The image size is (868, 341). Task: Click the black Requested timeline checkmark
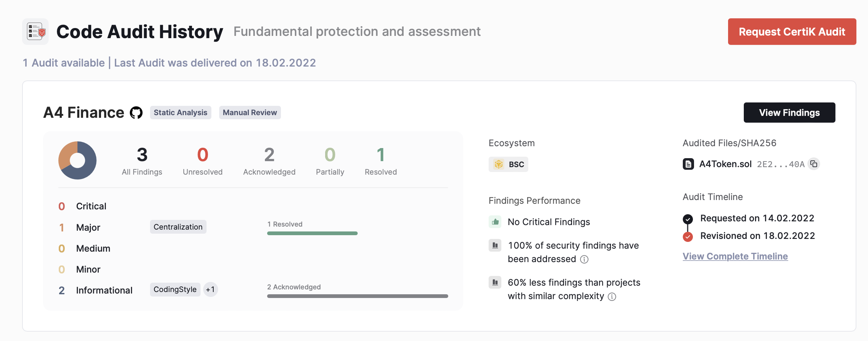tap(688, 219)
